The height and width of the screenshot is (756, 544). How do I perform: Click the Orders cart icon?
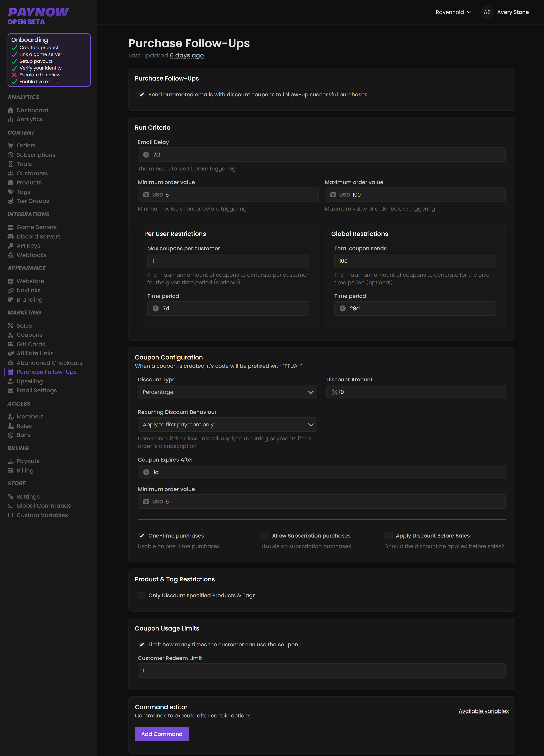click(x=11, y=145)
